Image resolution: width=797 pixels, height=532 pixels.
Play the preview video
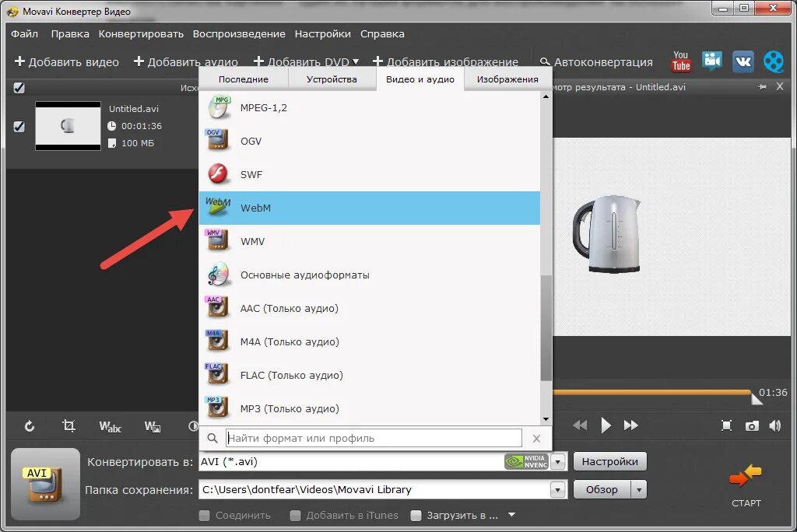coord(606,425)
